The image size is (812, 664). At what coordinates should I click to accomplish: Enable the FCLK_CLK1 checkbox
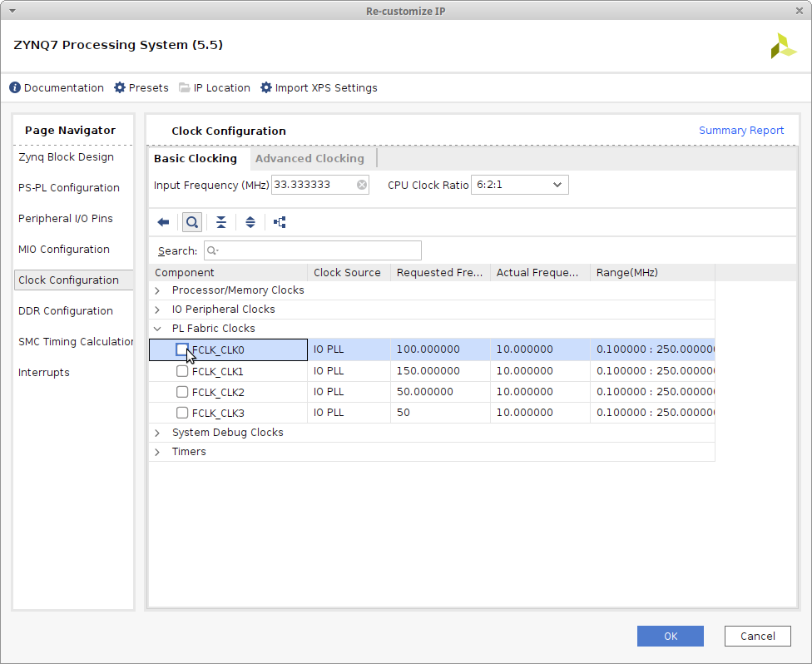[x=182, y=371]
